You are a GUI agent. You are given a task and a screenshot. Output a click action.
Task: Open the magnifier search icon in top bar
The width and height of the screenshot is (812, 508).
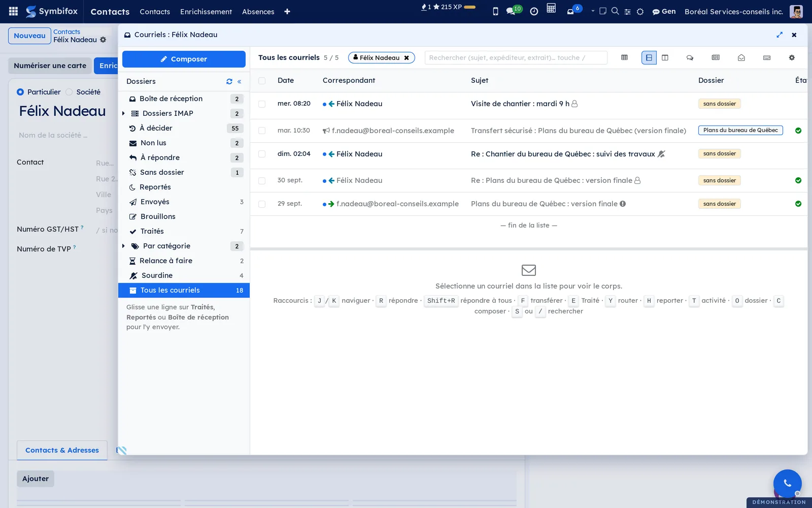click(615, 11)
